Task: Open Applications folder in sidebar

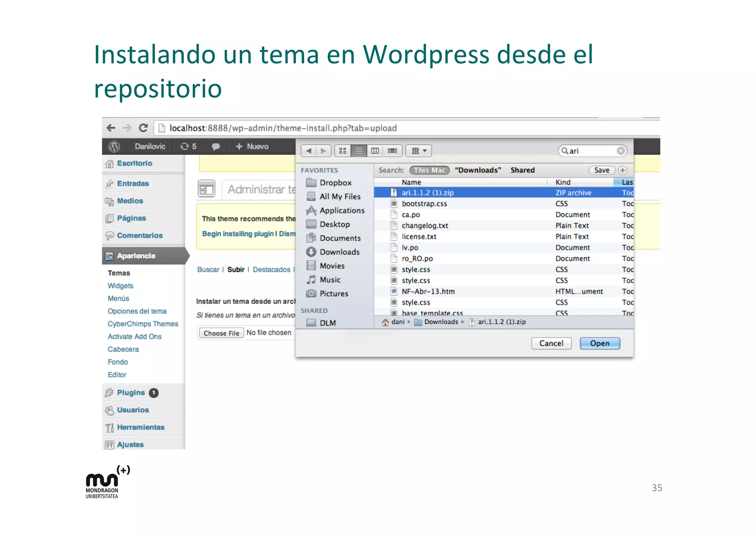Action: click(x=335, y=210)
